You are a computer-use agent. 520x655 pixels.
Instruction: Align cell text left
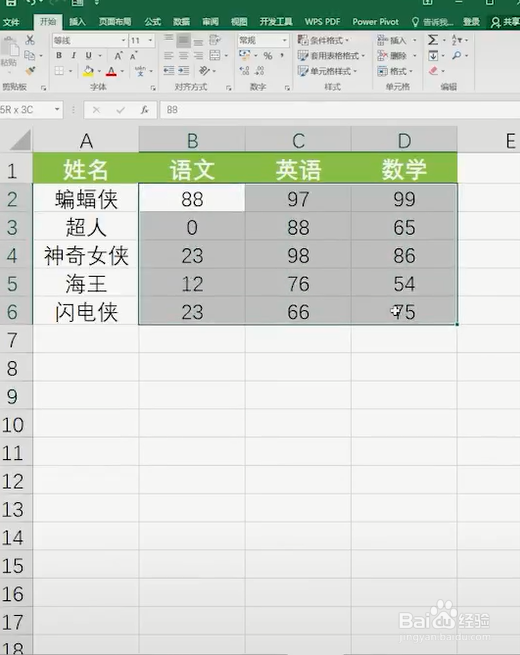(168, 56)
